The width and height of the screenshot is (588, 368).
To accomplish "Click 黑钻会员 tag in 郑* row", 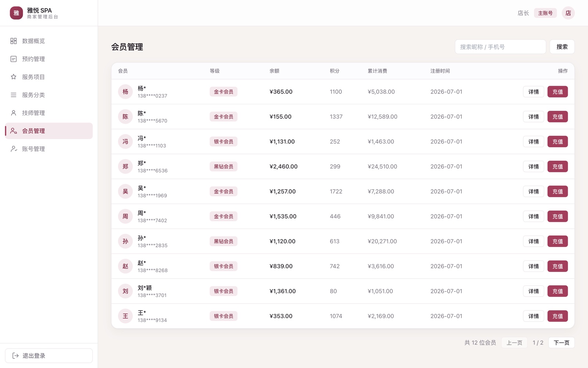I will (223, 166).
